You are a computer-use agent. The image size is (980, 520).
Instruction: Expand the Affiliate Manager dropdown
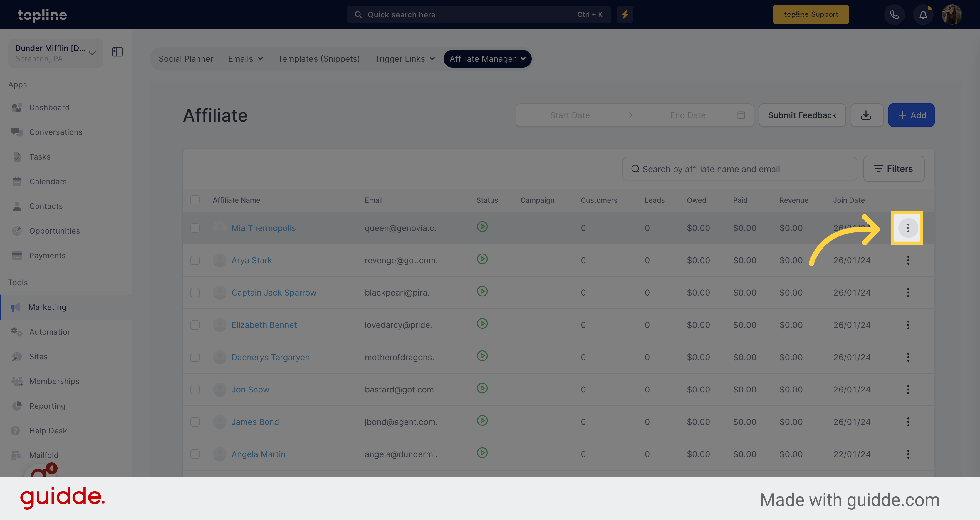[487, 59]
